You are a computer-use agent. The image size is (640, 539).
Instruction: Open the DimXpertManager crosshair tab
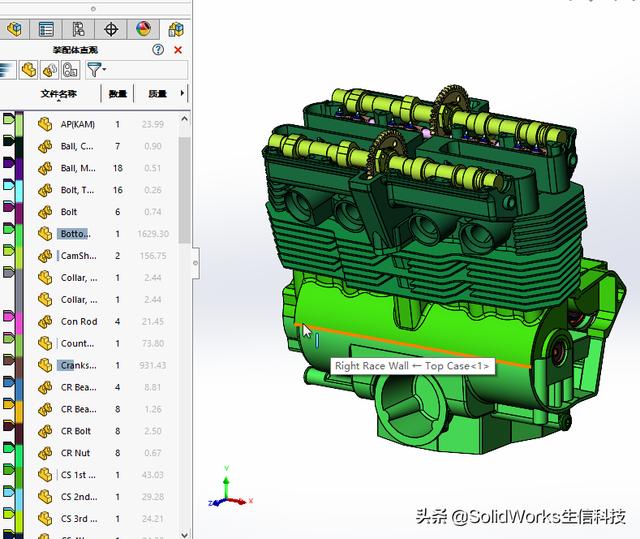point(111,29)
